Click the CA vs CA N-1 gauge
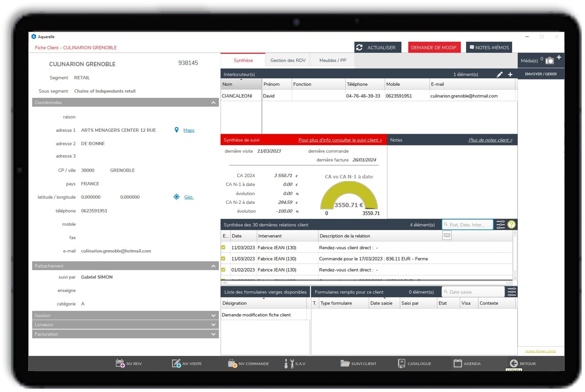The width and height of the screenshot is (585, 392). [349, 196]
